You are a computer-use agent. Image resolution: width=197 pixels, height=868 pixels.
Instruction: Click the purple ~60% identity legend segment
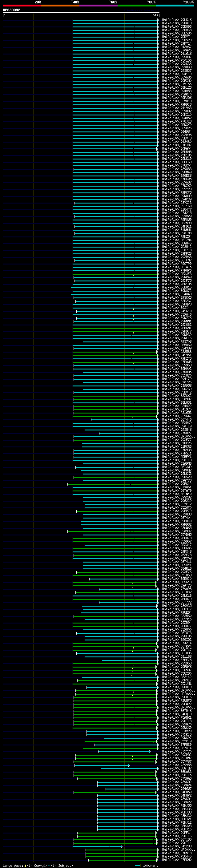(x=99, y=6)
